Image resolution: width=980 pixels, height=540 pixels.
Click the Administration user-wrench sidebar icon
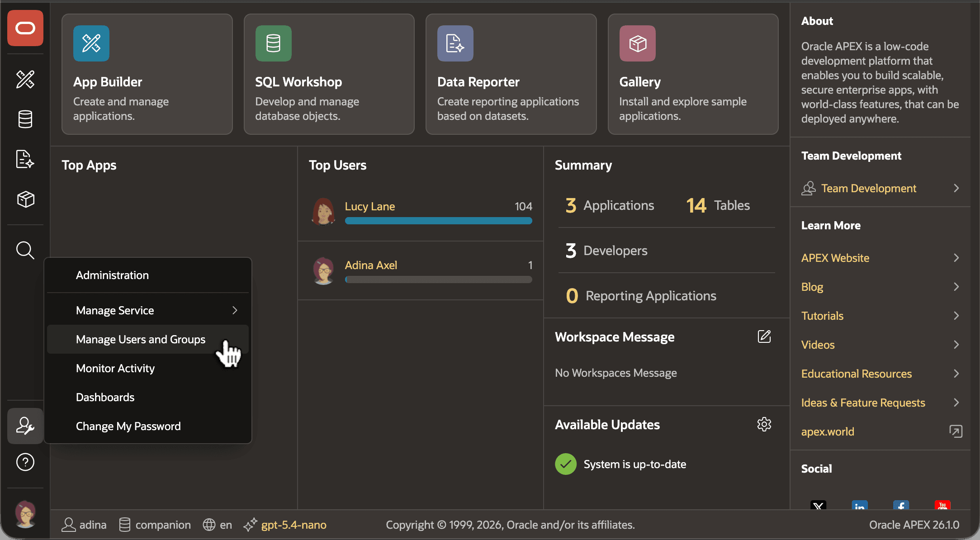click(25, 426)
